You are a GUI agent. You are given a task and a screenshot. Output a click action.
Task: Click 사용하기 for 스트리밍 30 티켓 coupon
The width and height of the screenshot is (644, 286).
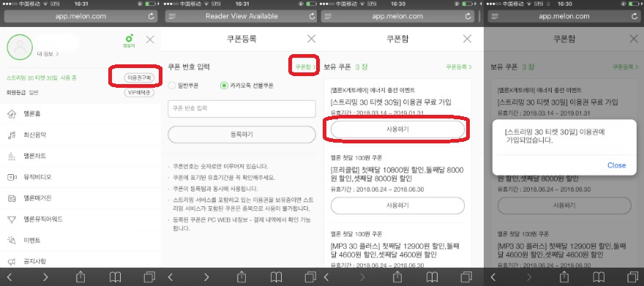(397, 129)
